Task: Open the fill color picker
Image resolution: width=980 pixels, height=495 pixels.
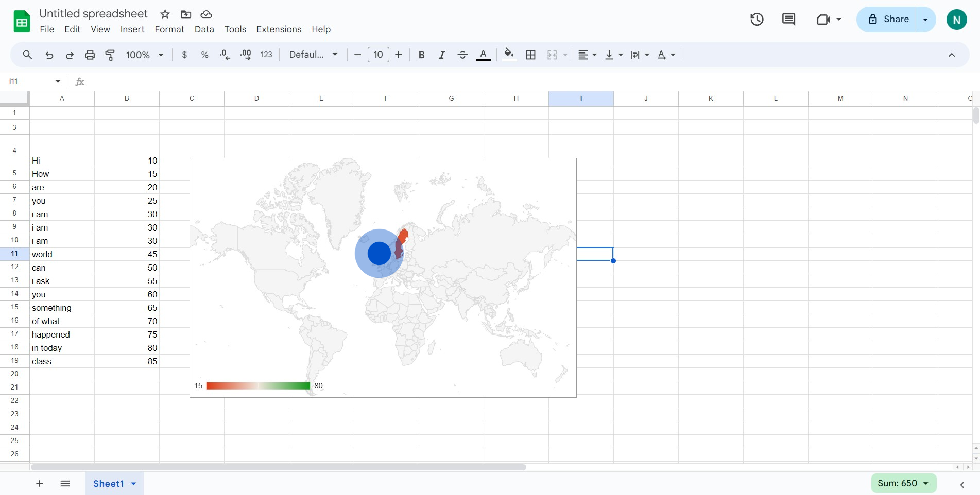Action: (x=509, y=55)
